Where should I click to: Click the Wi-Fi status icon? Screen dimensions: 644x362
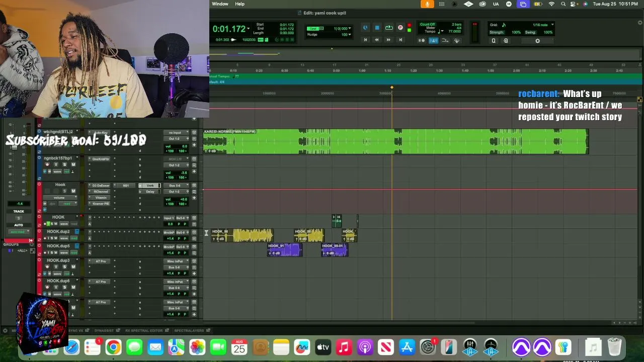point(551,4)
